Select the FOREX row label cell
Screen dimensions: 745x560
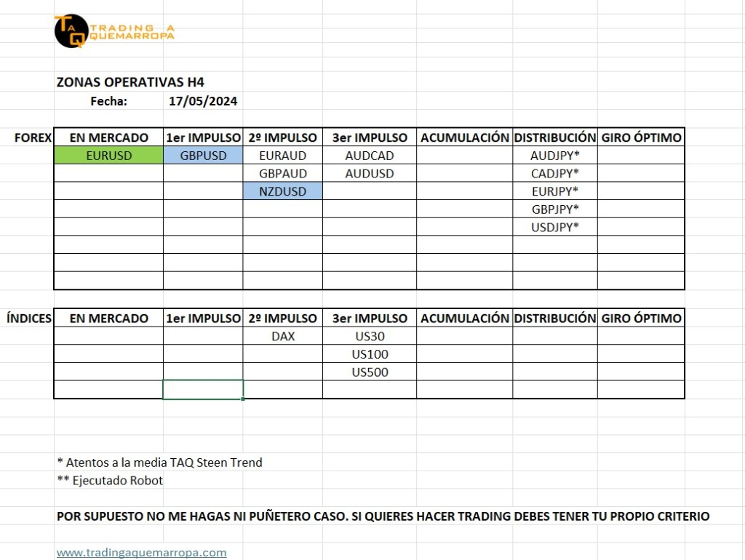pos(33,137)
